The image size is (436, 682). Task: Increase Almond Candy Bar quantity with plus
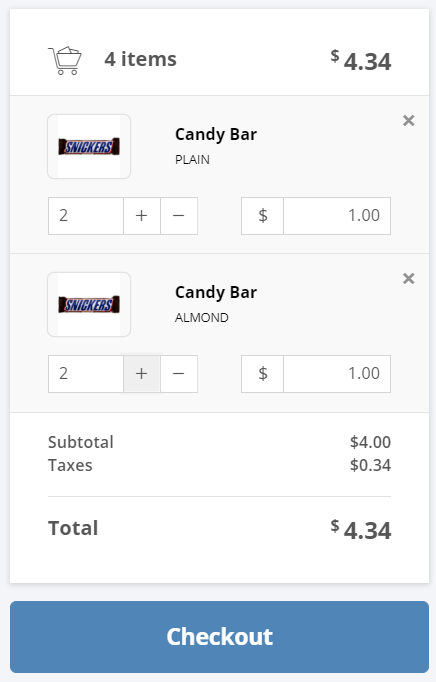(142, 374)
